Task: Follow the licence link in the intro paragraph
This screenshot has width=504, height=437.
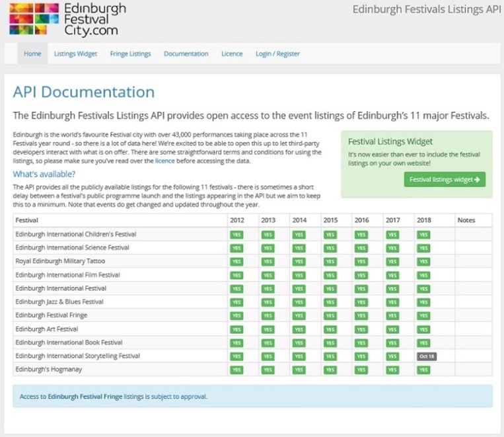Action: [165, 161]
